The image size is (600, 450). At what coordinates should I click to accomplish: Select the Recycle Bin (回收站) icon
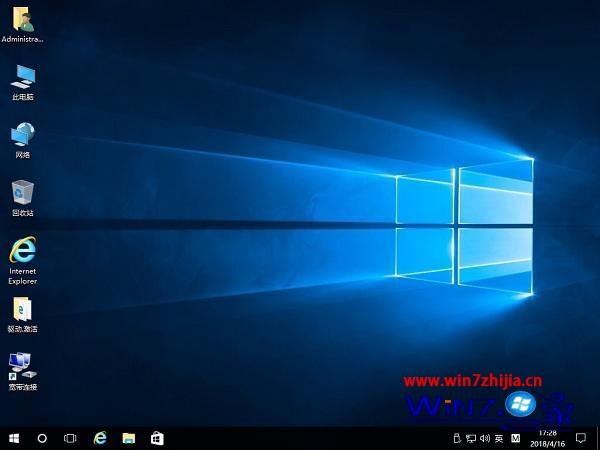(23, 198)
